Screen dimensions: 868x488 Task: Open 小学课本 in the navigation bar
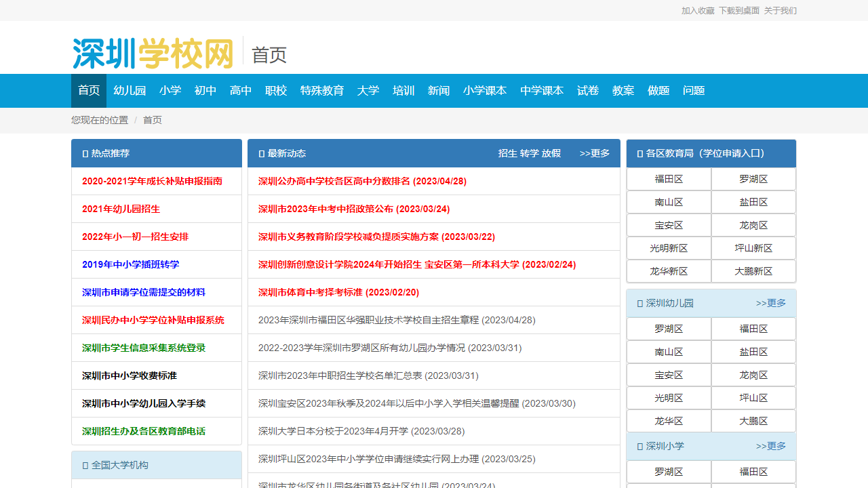click(x=485, y=91)
